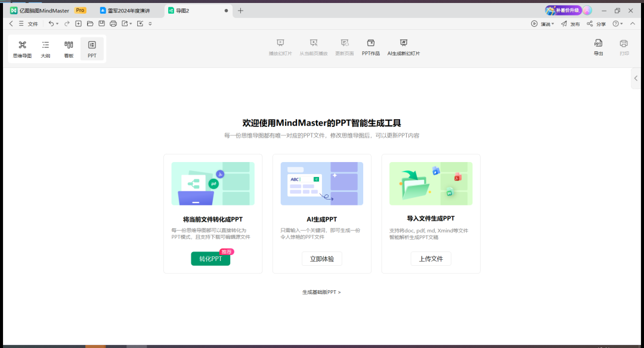Open the 看板 kanban view
644x348 pixels.
tap(69, 48)
